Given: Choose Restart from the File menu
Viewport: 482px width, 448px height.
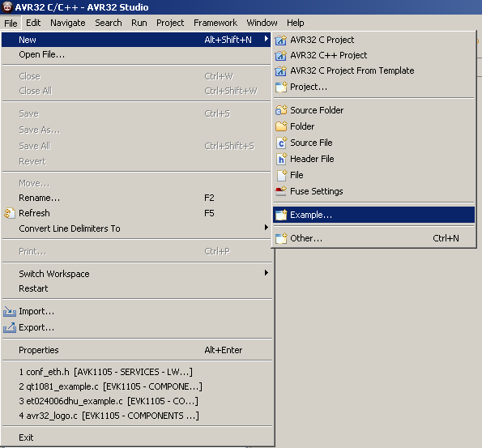Looking at the screenshot, I should coord(136,288).
